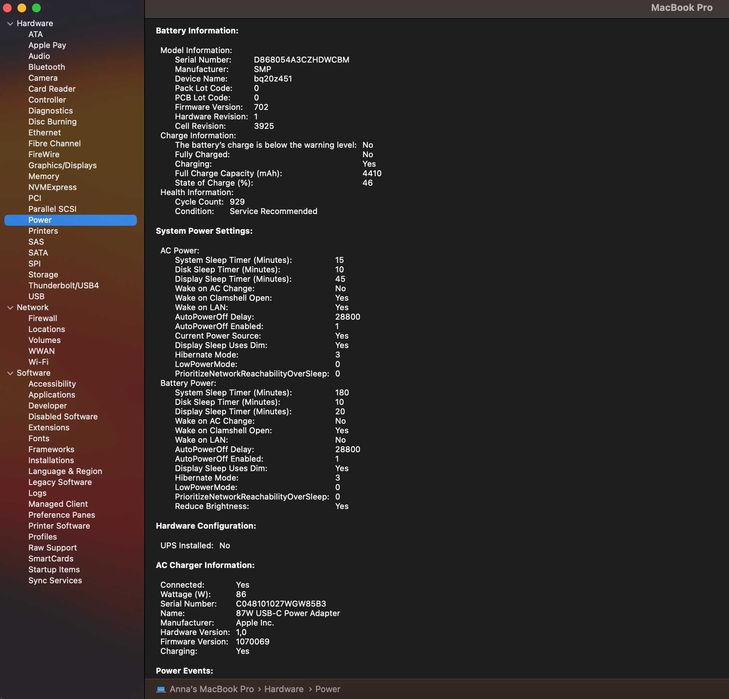Click Anna's MacBook Pro in path bar

click(212, 689)
